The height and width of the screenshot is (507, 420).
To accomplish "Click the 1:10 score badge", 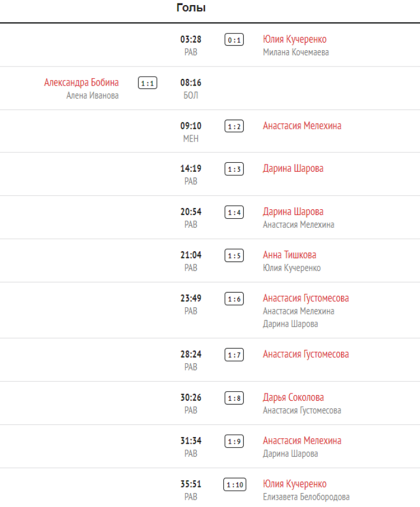I will [234, 485].
